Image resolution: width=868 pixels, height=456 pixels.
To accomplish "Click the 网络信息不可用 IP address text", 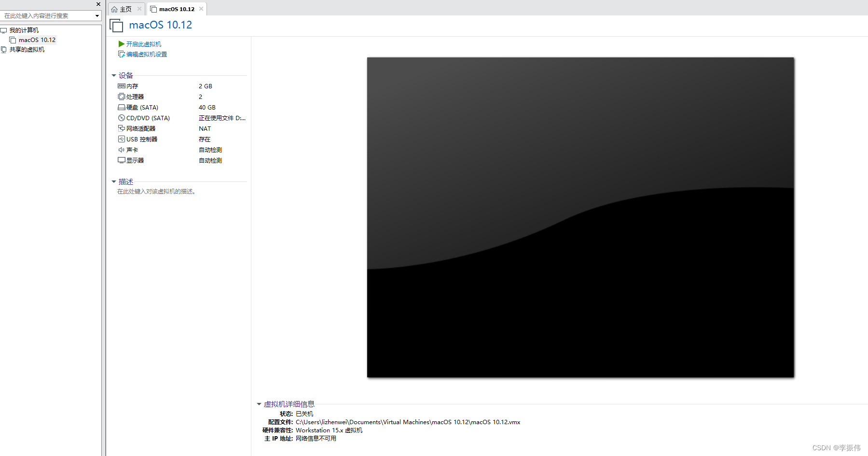I will click(316, 438).
